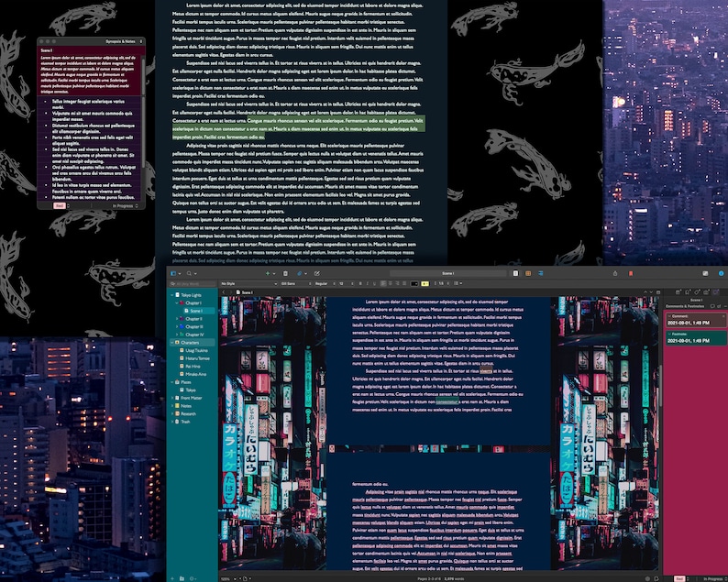Expand Chapter II in the binder
Viewport: 728px width, 582px height.
click(176, 319)
